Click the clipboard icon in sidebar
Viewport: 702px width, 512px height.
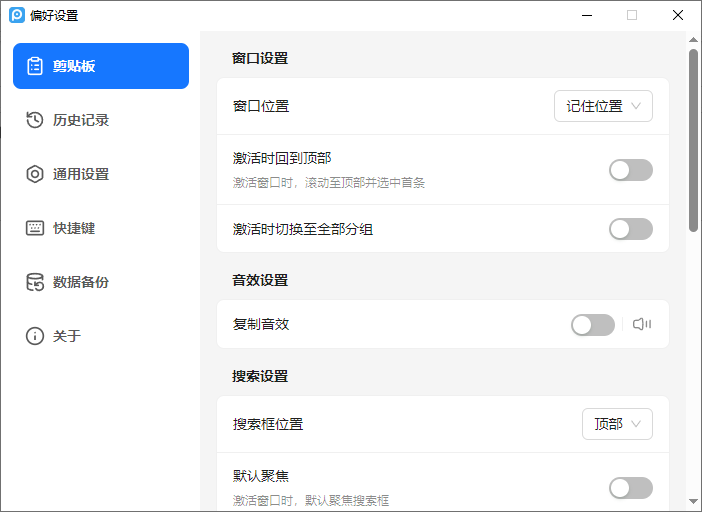click(x=35, y=66)
